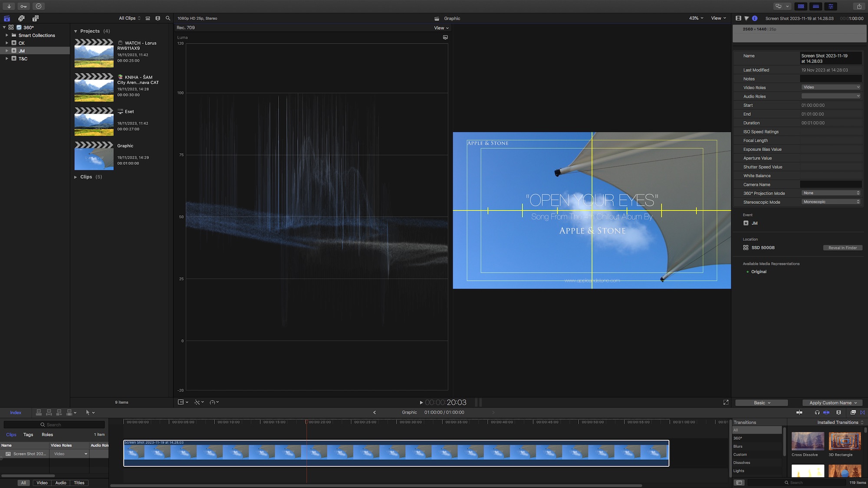
Task: Show the Effects browser icon
Action: click(853, 413)
